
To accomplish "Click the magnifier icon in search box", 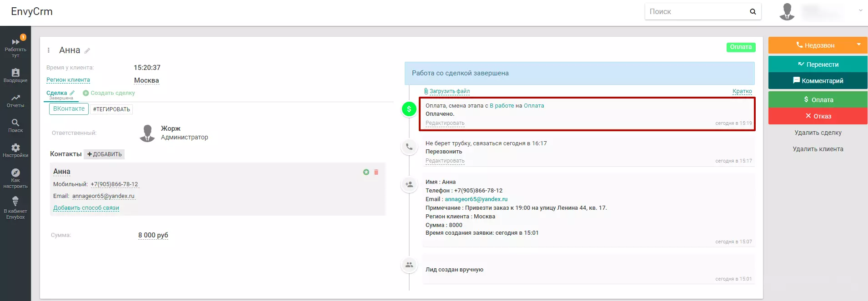I will 753,12.
